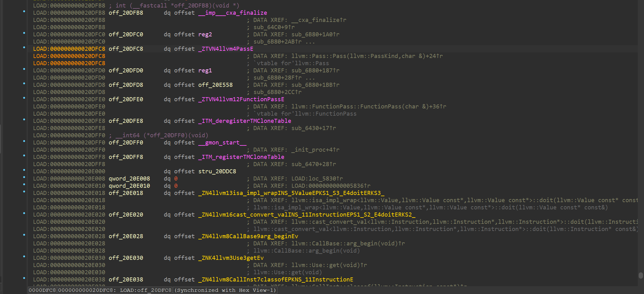Follow the off_20E558 offset operand
Viewport: 644px width, 294px height.
215,85
